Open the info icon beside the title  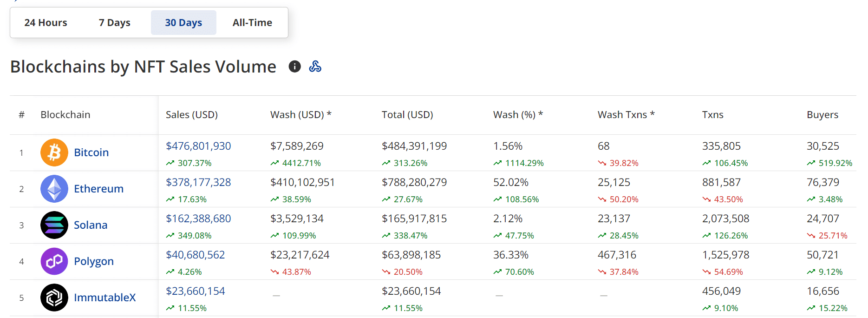coord(294,66)
